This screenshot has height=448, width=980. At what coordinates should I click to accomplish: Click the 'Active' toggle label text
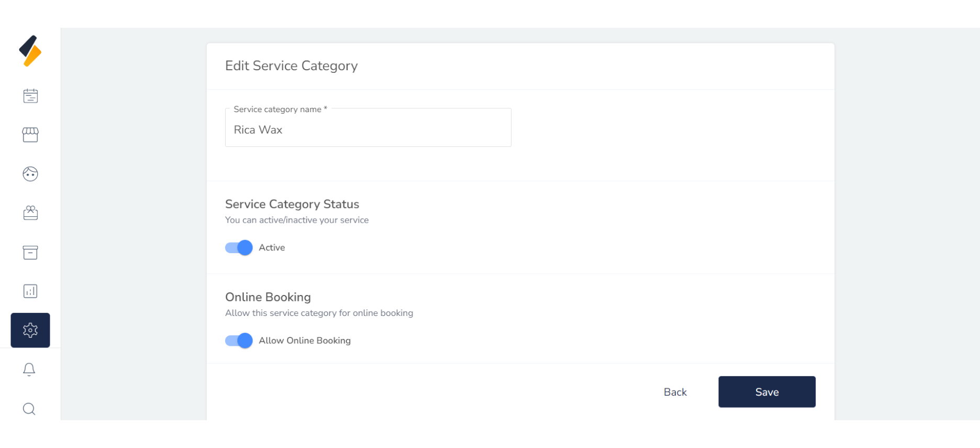pyautogui.click(x=272, y=248)
